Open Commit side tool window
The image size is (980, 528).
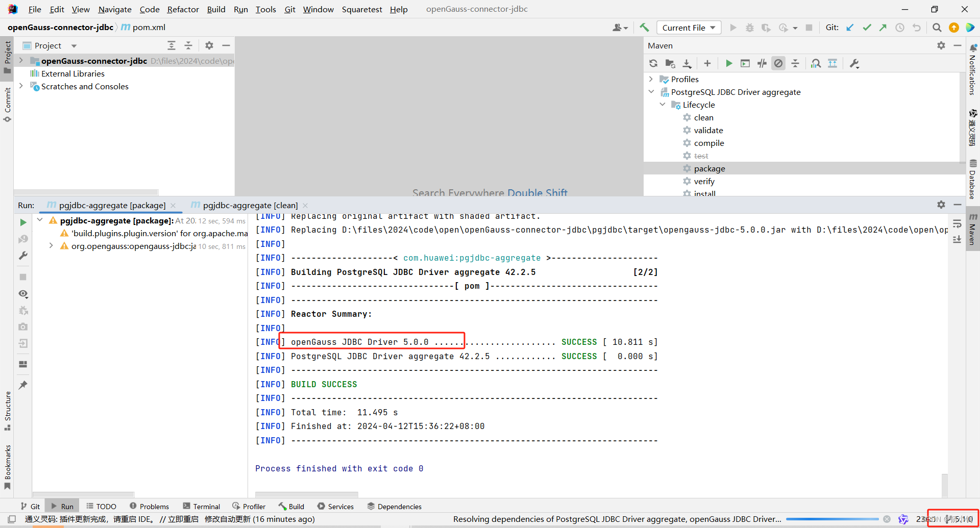pyautogui.click(x=7, y=105)
